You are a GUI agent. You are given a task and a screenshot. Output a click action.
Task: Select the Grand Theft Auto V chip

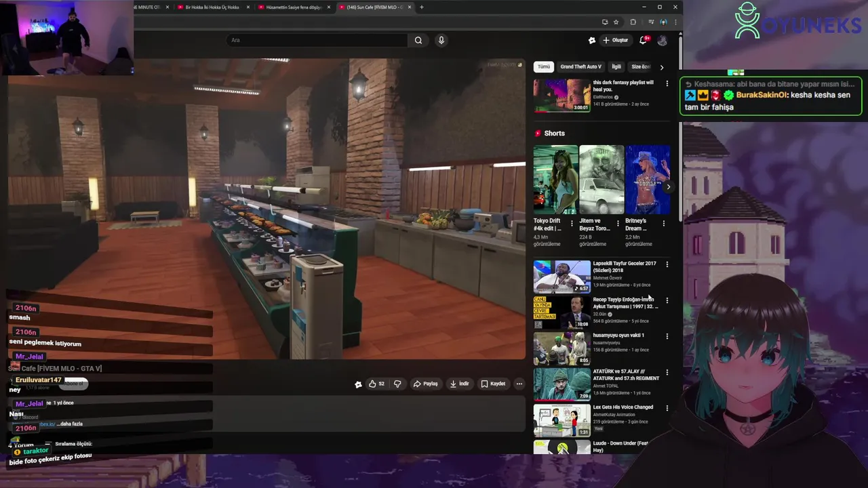580,66
